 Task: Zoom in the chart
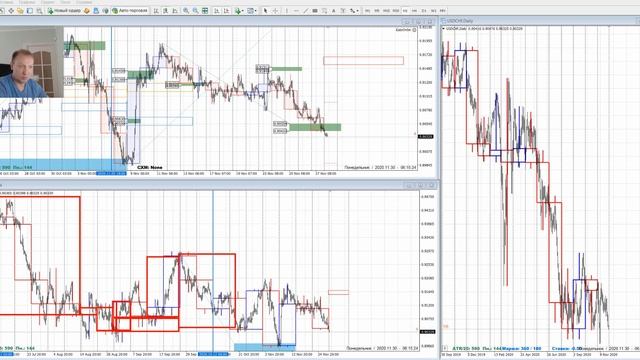[x=186, y=11]
